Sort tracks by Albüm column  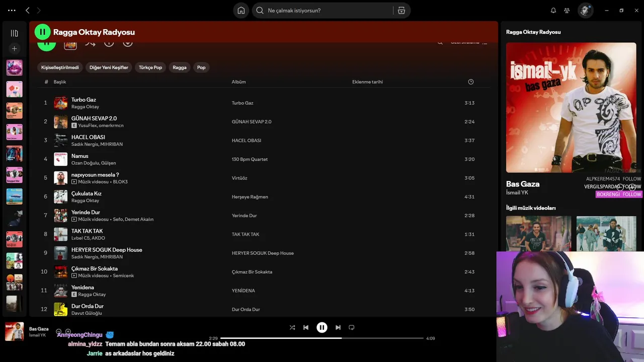[x=238, y=82]
